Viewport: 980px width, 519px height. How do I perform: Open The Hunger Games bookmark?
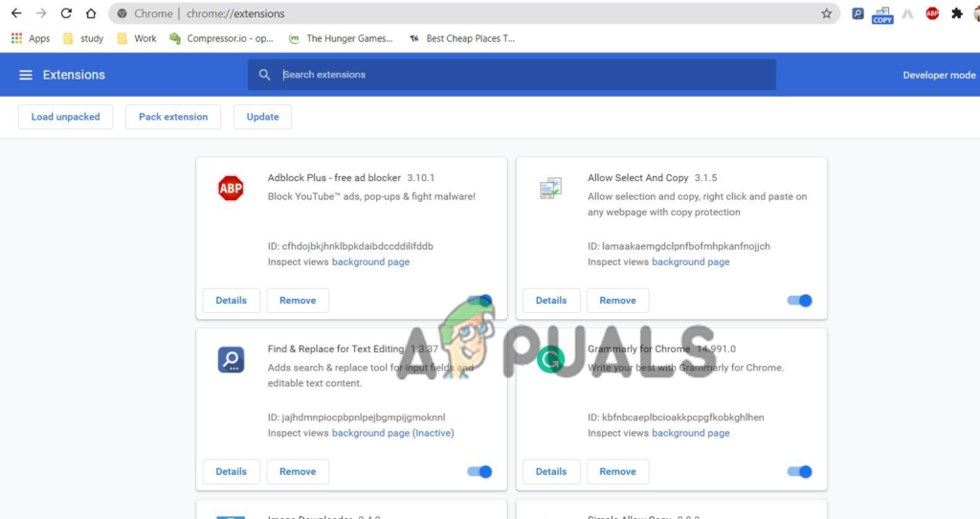[x=341, y=38]
